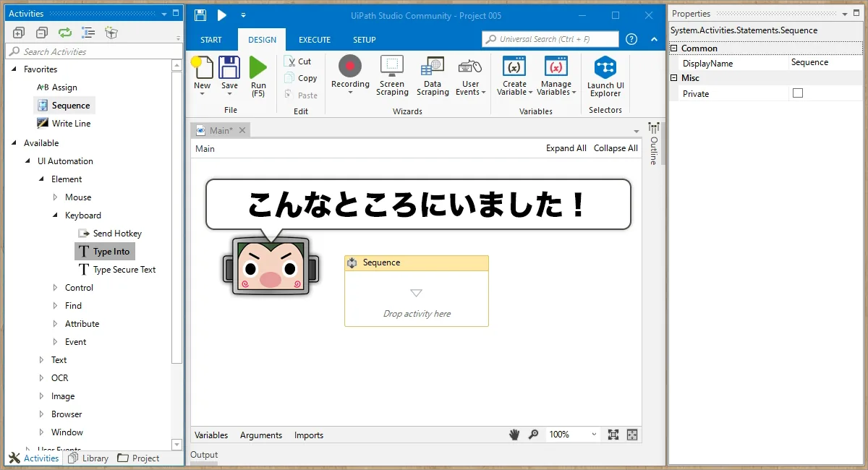The width and height of the screenshot is (868, 470).
Task: Click the Save floppy icon in ribbon
Action: click(x=229, y=67)
